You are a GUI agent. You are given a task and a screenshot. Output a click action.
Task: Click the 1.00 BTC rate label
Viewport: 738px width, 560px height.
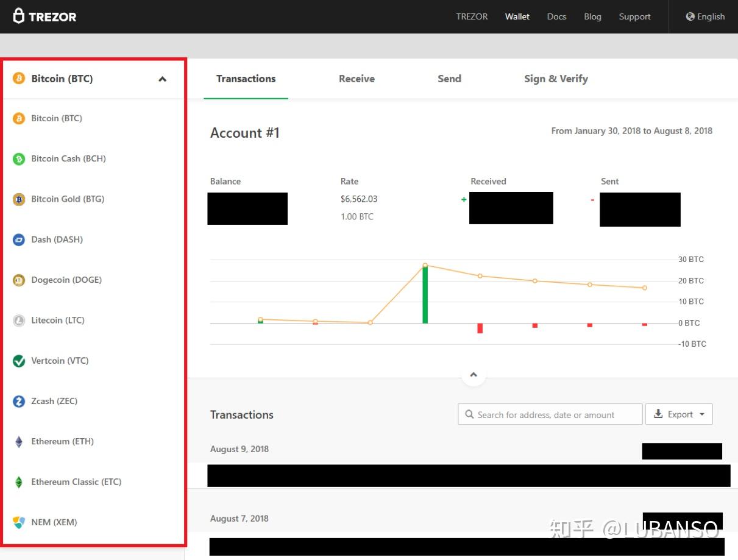click(357, 217)
